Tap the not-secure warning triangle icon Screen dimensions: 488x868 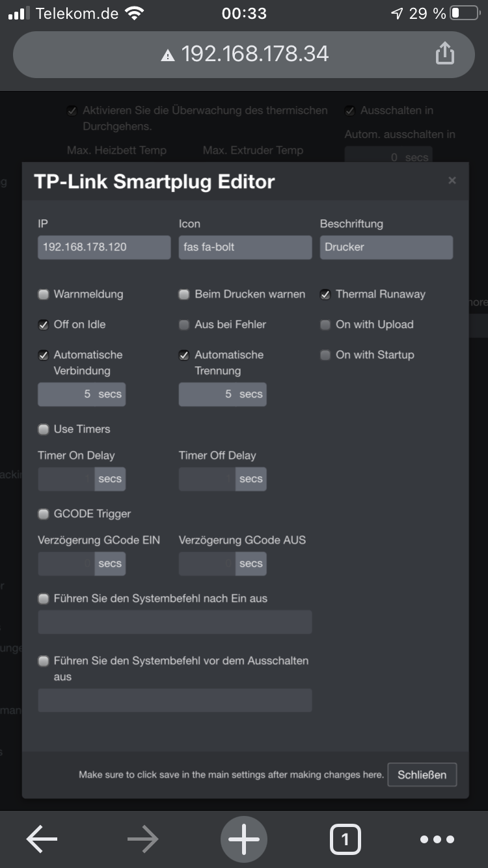click(168, 55)
